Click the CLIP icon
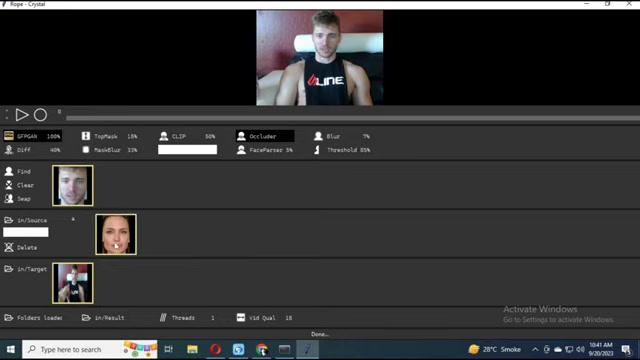This screenshot has height=360, width=640. pyautogui.click(x=164, y=136)
